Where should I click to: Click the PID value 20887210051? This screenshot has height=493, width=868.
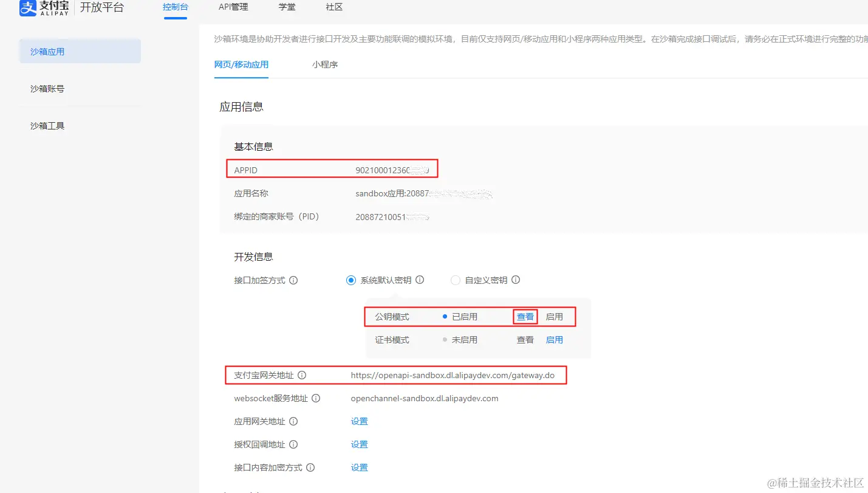point(392,216)
